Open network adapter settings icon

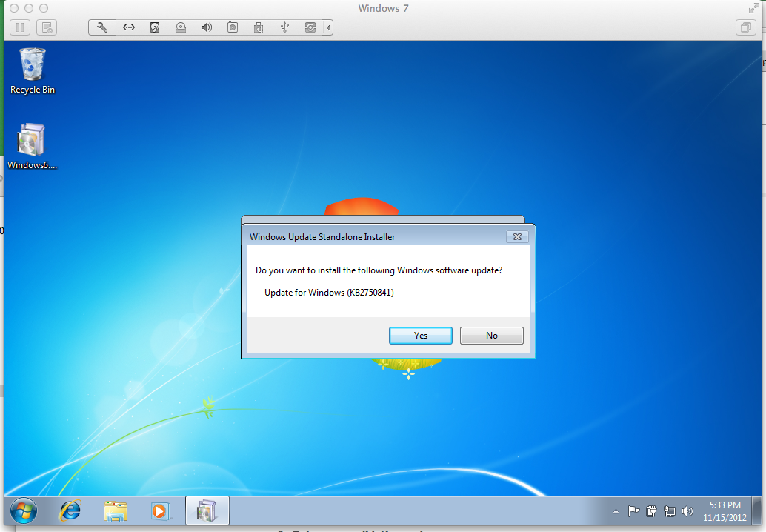coord(128,27)
